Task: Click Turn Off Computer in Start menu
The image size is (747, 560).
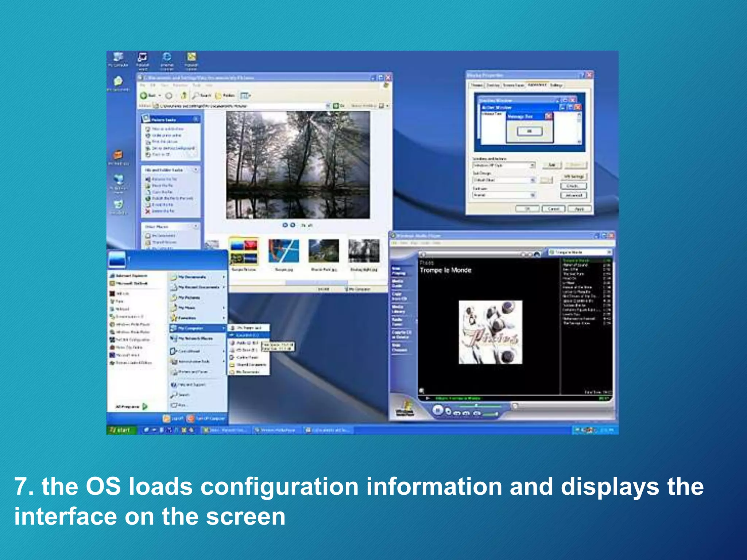Action: (x=206, y=419)
